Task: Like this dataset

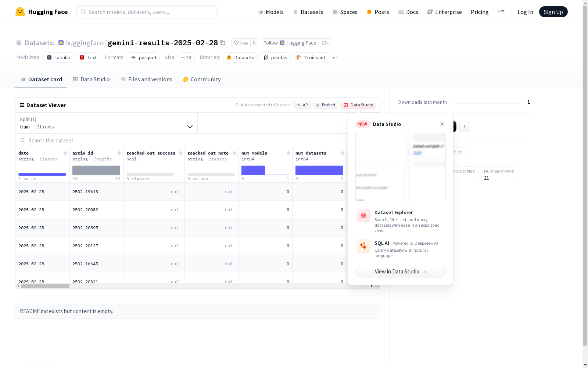Action: click(241, 43)
